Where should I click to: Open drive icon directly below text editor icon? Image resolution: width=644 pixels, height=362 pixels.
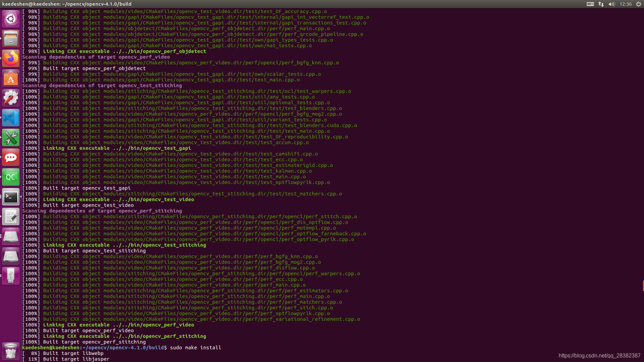pyautogui.click(x=11, y=236)
